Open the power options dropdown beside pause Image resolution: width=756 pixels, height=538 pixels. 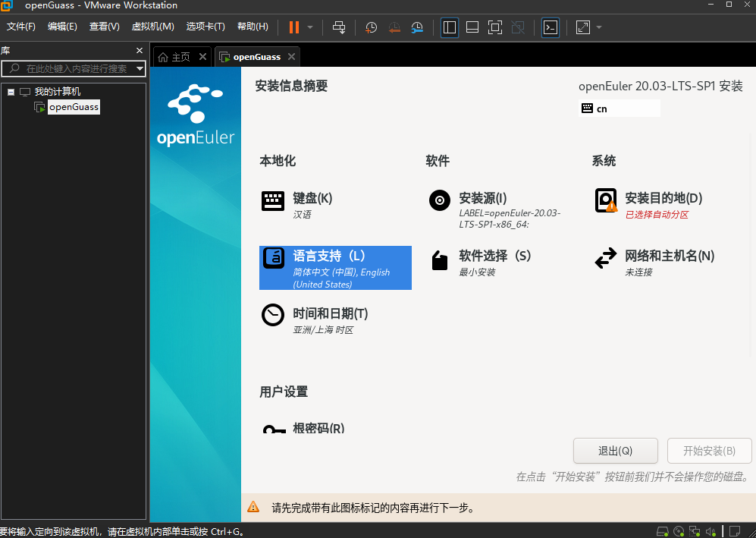pos(310,27)
